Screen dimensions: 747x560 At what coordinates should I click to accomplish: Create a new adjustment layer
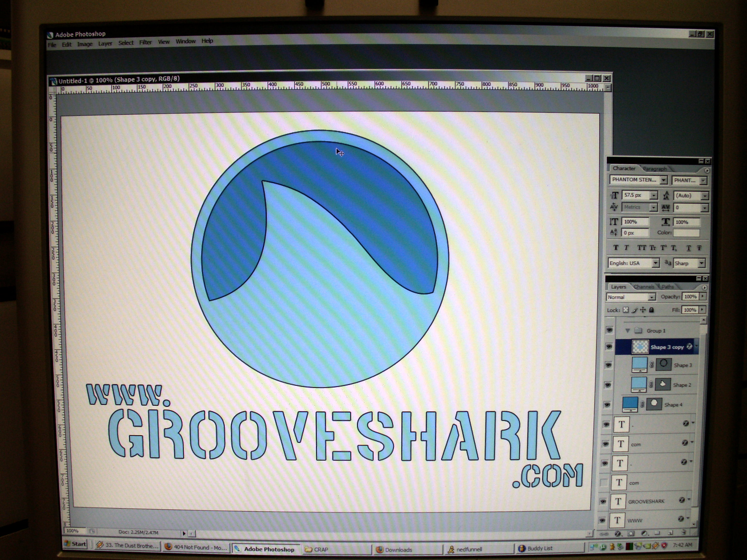(x=644, y=533)
